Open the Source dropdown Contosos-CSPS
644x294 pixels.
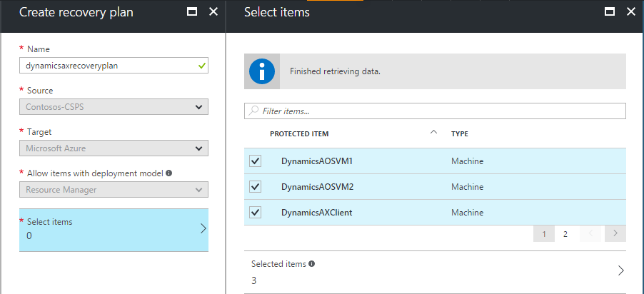point(114,107)
